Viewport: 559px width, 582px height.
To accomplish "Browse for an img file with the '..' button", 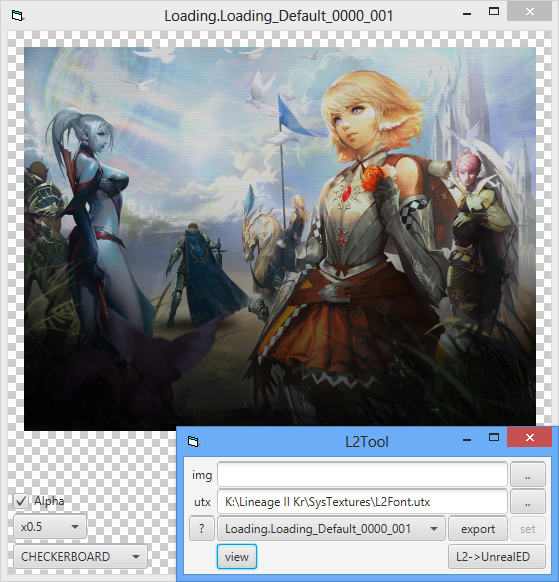I will (x=527, y=474).
